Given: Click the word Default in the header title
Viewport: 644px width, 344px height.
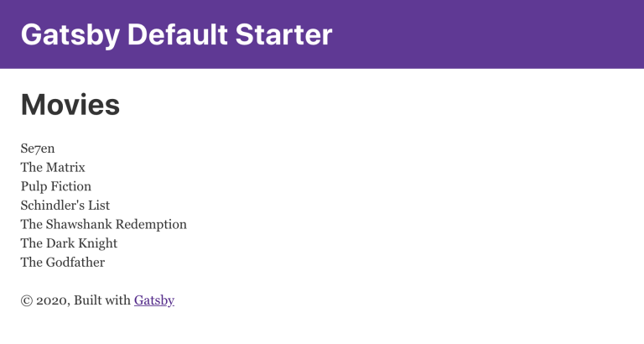Looking at the screenshot, I should (178, 34).
